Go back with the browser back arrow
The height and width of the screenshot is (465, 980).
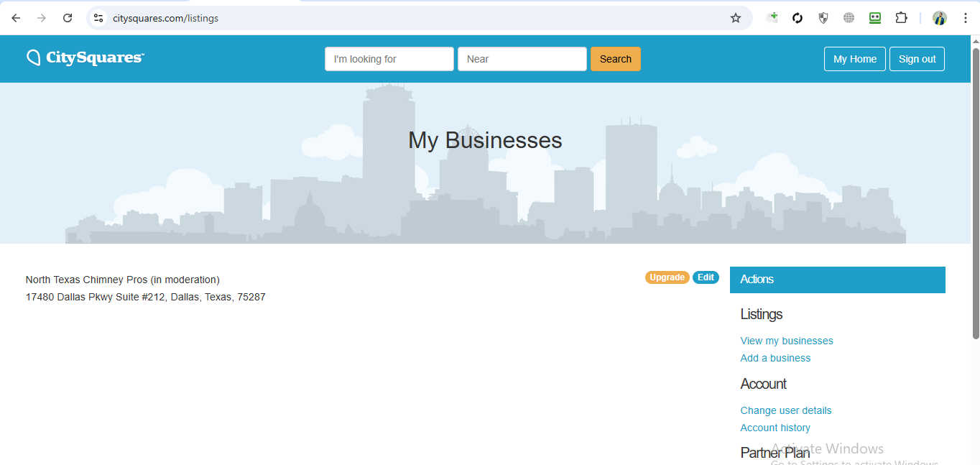[16, 18]
